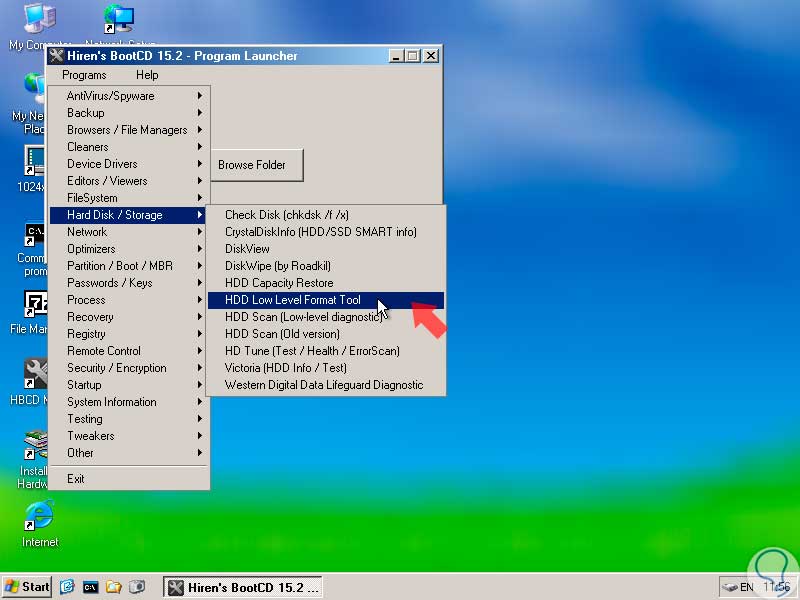Open the Other menu item

point(129,453)
